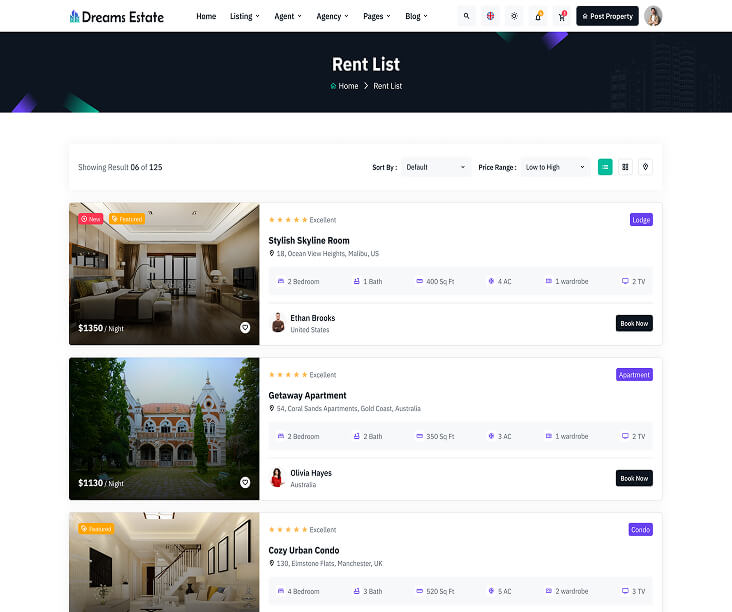
Task: Click '520 Sq Ft' in Cozy Urban Condo
Action: click(x=440, y=591)
